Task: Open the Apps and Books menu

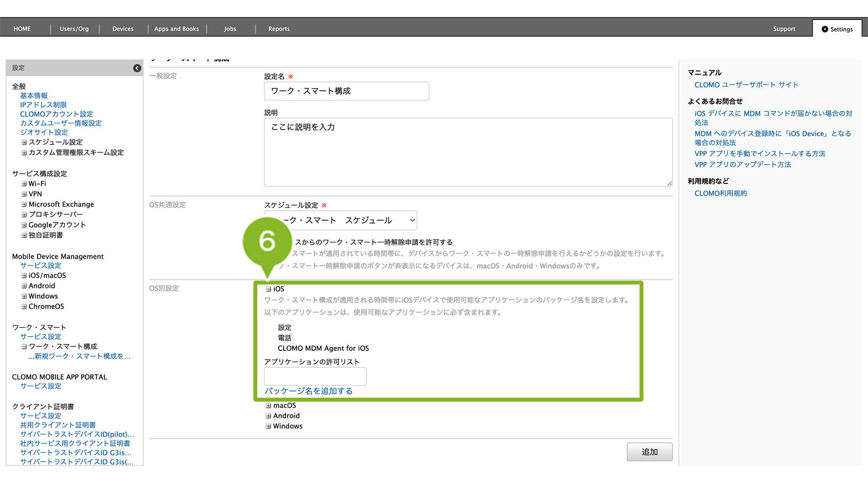Action: pyautogui.click(x=177, y=29)
